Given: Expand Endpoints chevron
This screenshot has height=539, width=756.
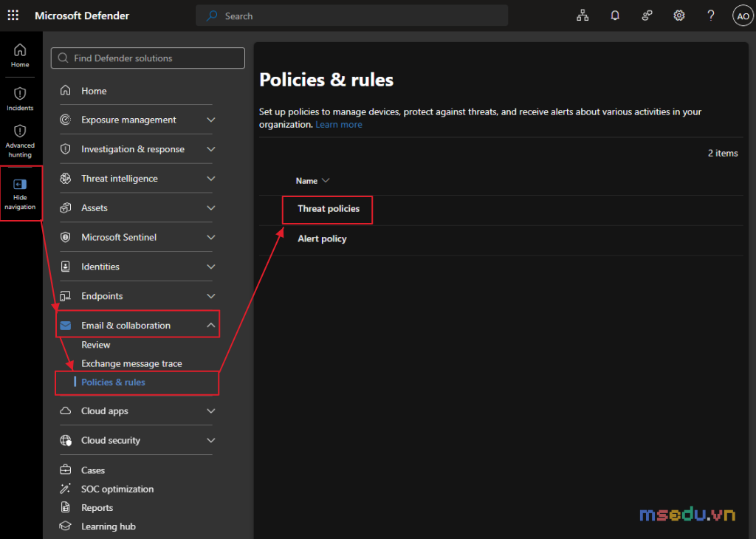Looking at the screenshot, I should click(x=210, y=296).
